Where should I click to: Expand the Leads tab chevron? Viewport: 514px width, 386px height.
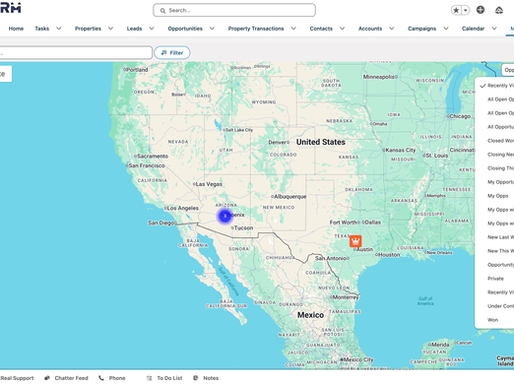pyautogui.click(x=152, y=29)
